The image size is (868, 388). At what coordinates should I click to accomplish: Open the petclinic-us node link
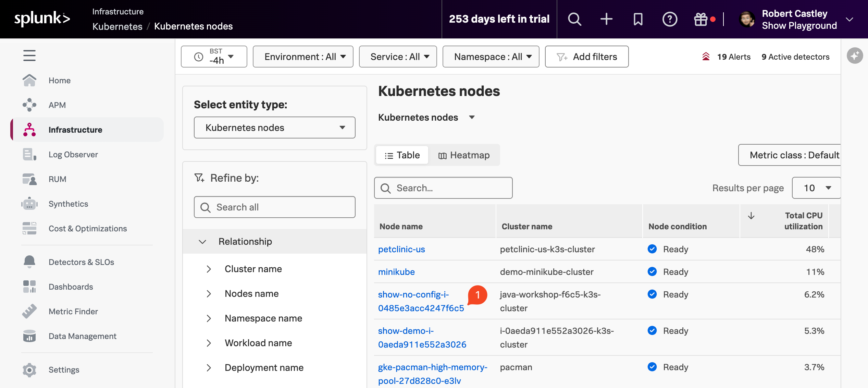point(401,249)
